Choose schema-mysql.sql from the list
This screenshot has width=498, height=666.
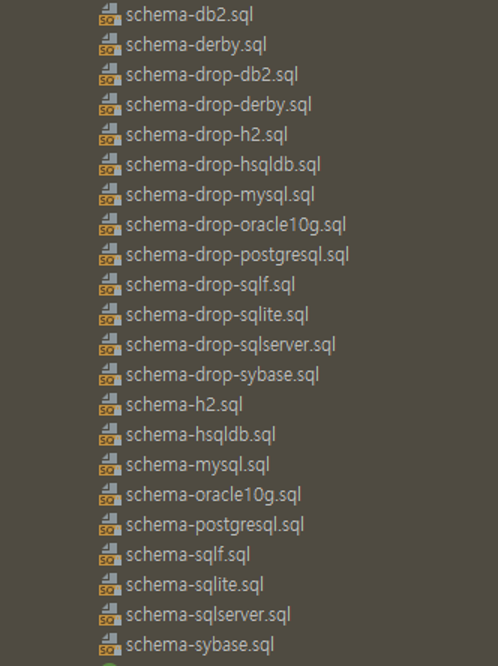click(198, 465)
